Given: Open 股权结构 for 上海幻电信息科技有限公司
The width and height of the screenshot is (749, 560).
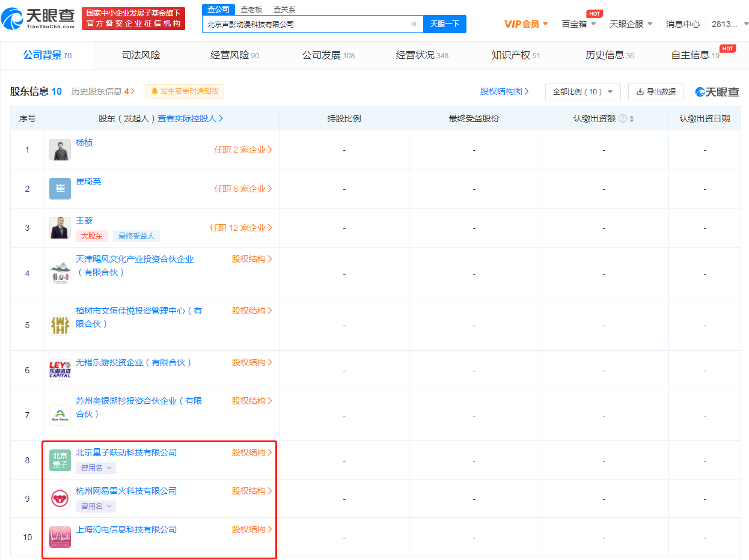Looking at the screenshot, I should [252, 529].
